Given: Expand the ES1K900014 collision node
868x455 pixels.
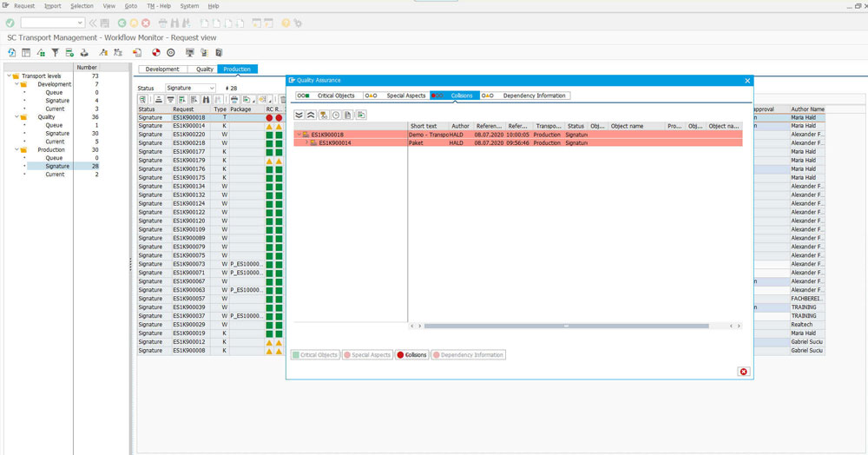Looking at the screenshot, I should tap(306, 142).
